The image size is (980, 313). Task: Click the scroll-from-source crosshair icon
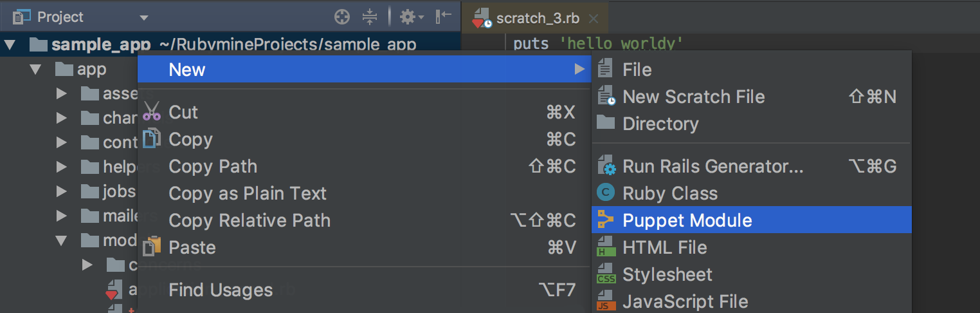pos(342,17)
